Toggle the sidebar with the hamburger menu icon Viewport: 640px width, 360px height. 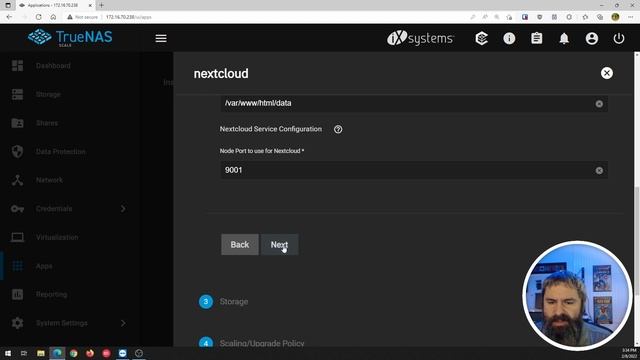pyautogui.click(x=161, y=38)
